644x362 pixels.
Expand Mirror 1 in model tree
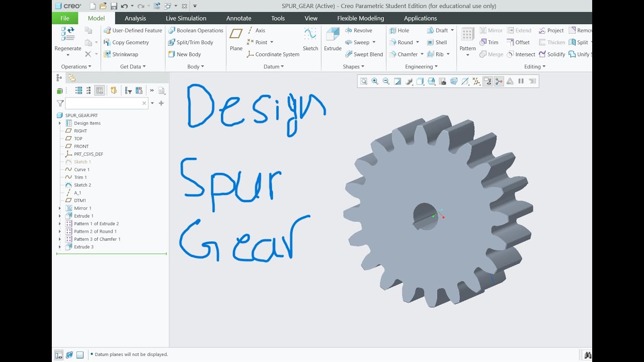tap(60, 208)
